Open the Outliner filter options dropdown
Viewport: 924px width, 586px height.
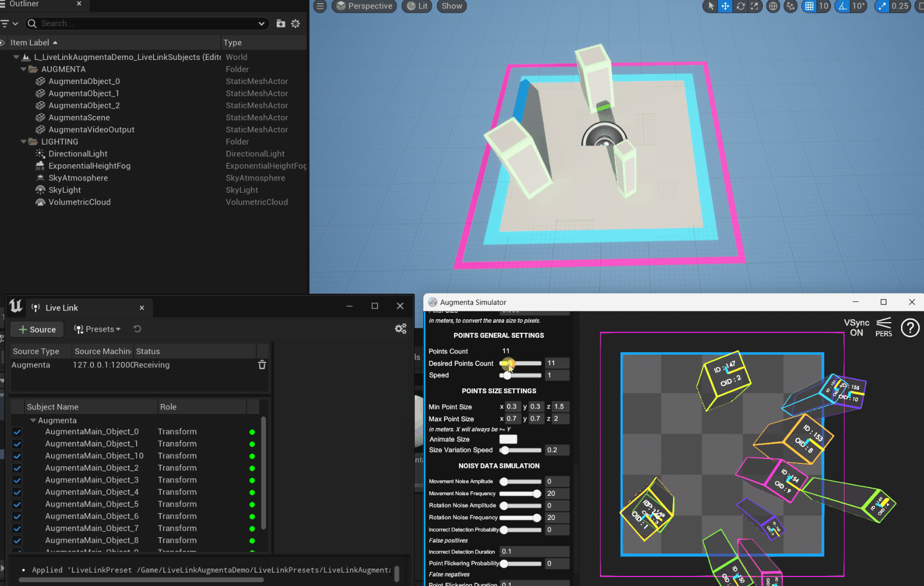(10, 24)
